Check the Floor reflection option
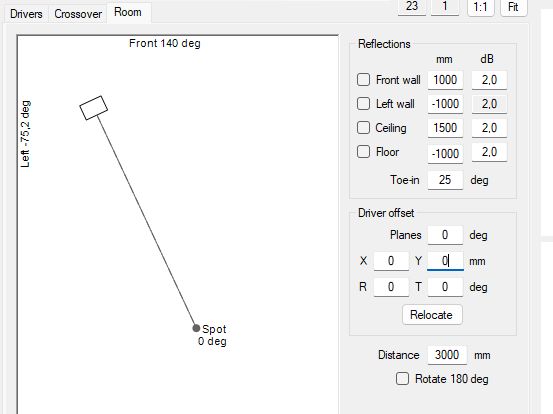 click(x=363, y=152)
